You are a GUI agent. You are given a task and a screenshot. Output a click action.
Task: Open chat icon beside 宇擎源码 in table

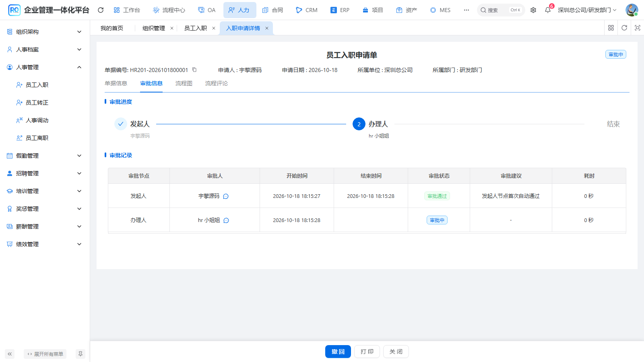226,196
